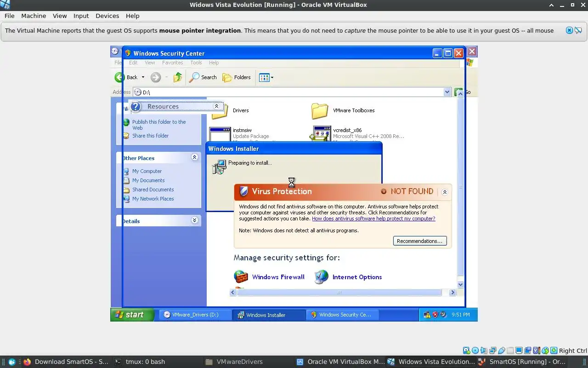
Task: Open the VMwareDrivers folder taskbar entry
Action: pyautogui.click(x=234, y=362)
